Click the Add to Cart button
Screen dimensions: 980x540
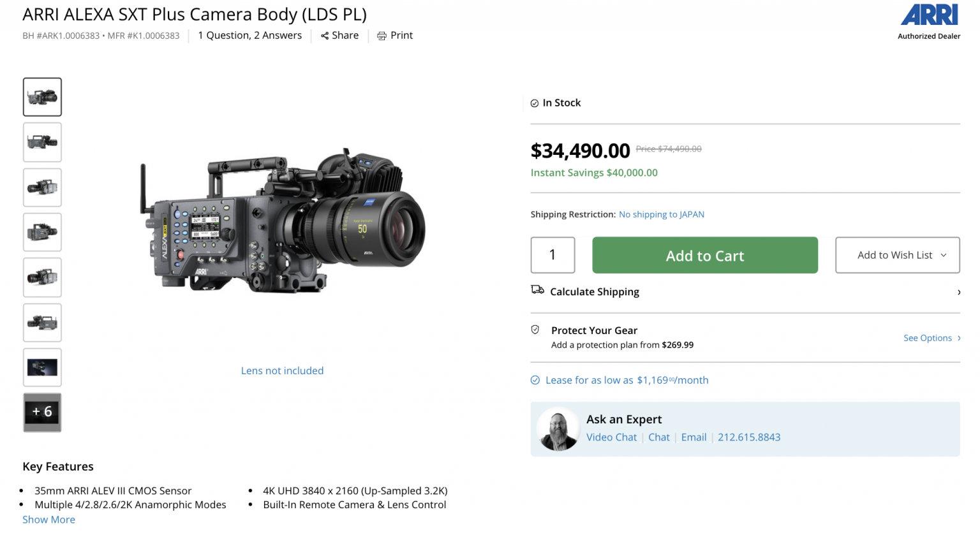tap(704, 255)
